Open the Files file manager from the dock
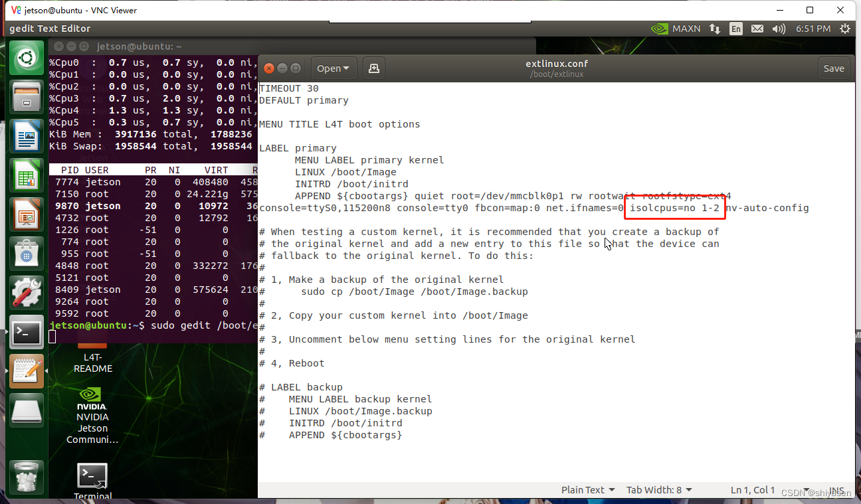This screenshot has width=861, height=504. coord(26,96)
